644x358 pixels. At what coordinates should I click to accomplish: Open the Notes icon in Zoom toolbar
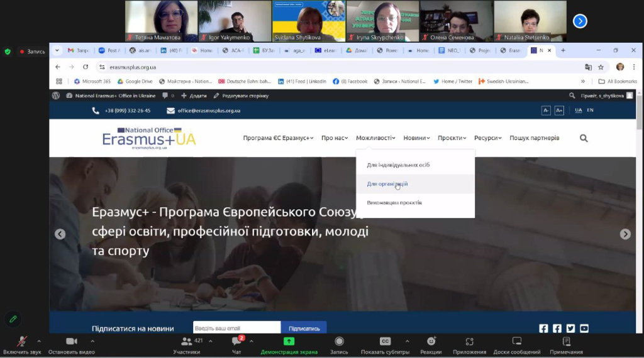[x=566, y=341]
